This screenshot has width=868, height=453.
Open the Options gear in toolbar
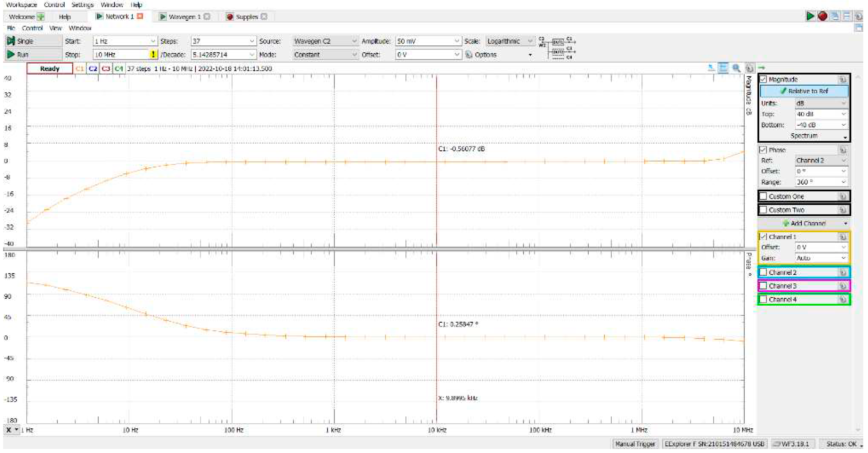pos(469,55)
